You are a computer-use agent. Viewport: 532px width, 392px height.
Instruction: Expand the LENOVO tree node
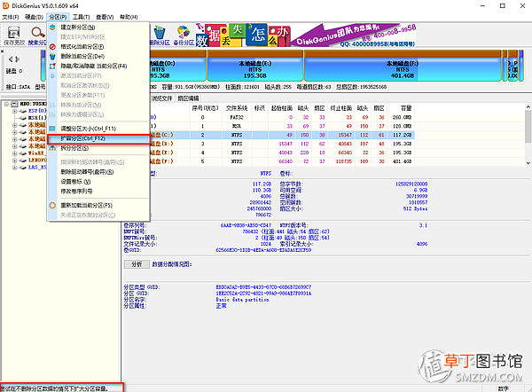point(14,161)
